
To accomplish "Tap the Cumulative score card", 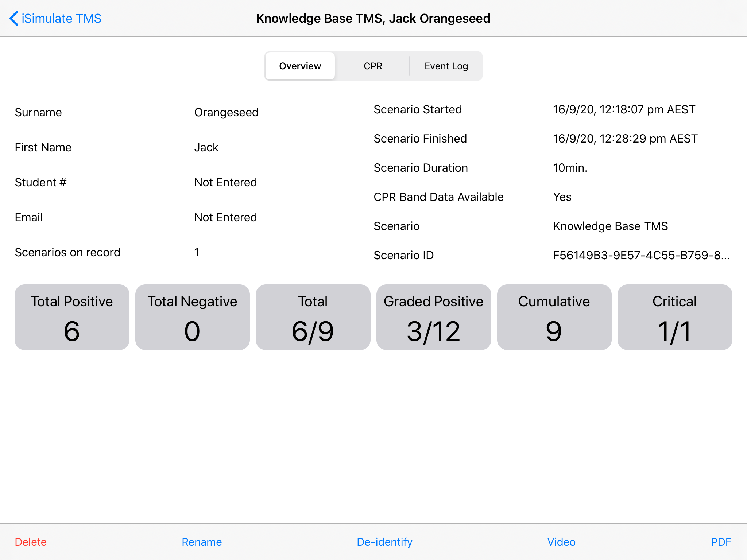I will [x=554, y=317].
